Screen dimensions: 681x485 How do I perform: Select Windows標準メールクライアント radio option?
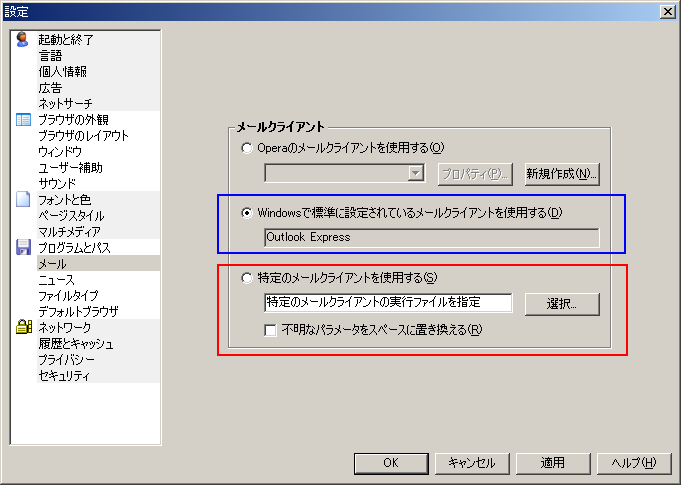coord(247,212)
